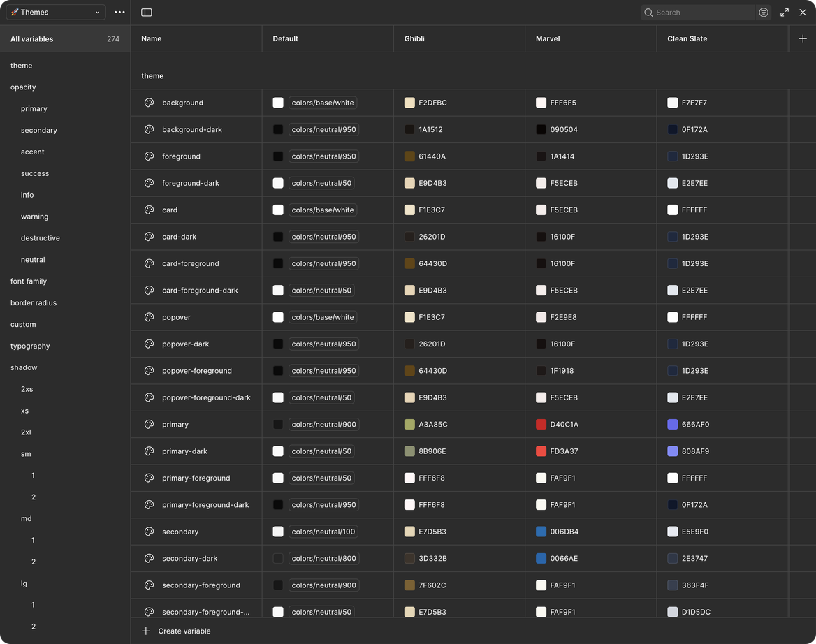Click the Marvel primary D40C1A red swatch
The width and height of the screenshot is (816, 644).
541,425
